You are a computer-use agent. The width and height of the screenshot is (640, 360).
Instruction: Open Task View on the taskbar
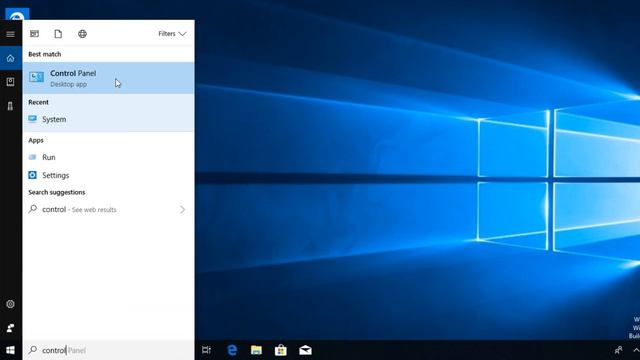click(207, 350)
